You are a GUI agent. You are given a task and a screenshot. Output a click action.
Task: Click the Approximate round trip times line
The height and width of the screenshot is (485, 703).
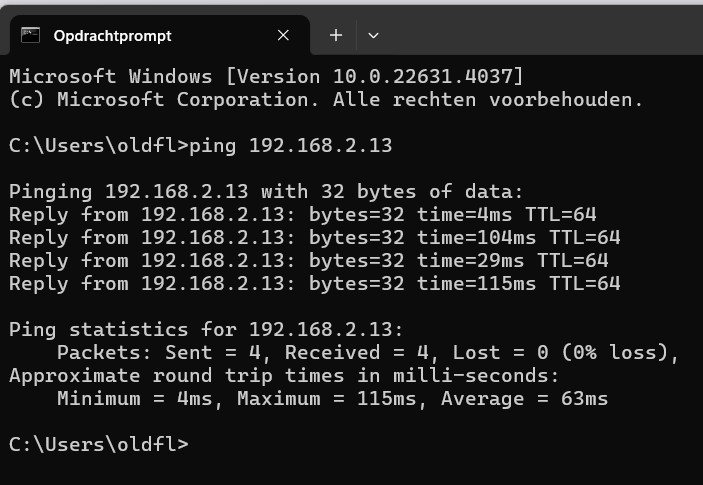tap(284, 376)
